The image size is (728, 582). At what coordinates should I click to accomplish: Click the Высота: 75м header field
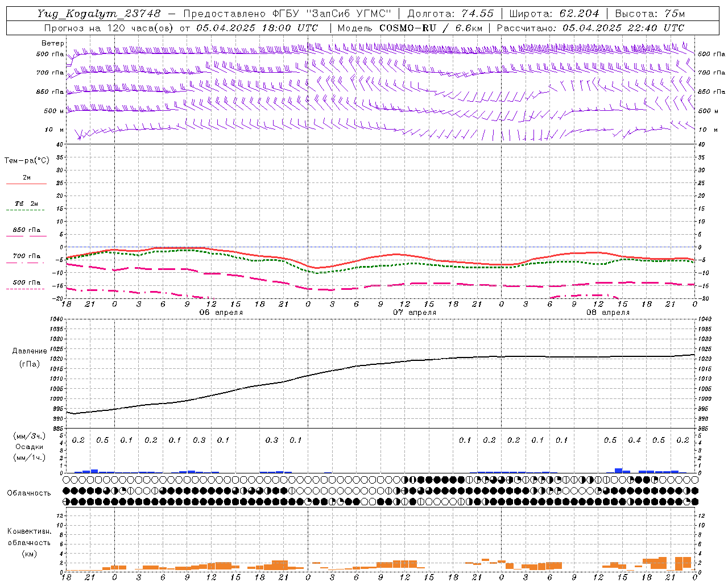tap(650, 14)
